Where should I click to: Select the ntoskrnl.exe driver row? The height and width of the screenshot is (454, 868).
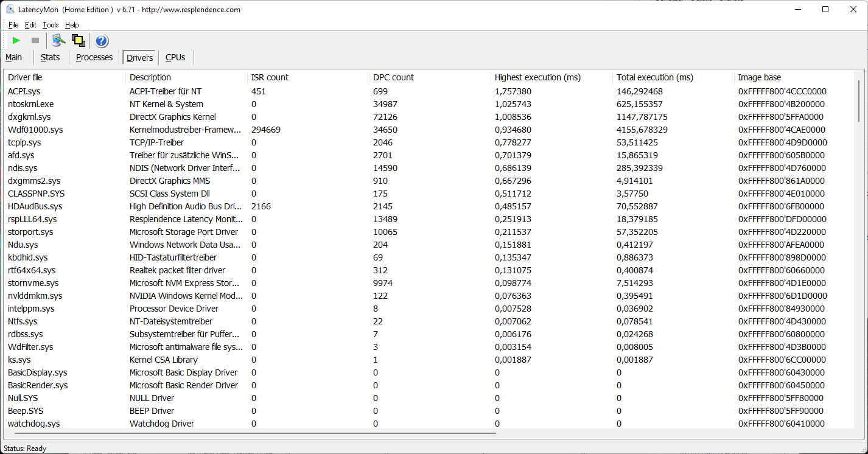click(429, 104)
